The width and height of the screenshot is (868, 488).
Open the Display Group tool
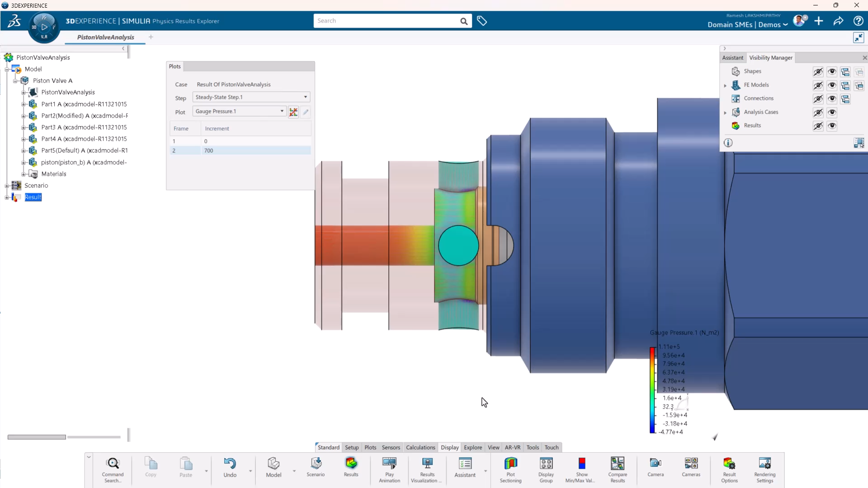[x=546, y=469]
